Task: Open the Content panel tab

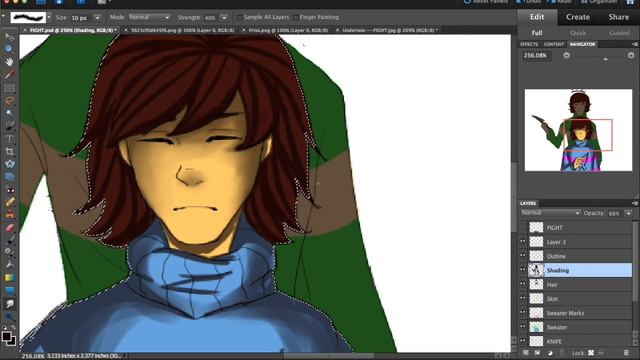Action: pos(553,44)
